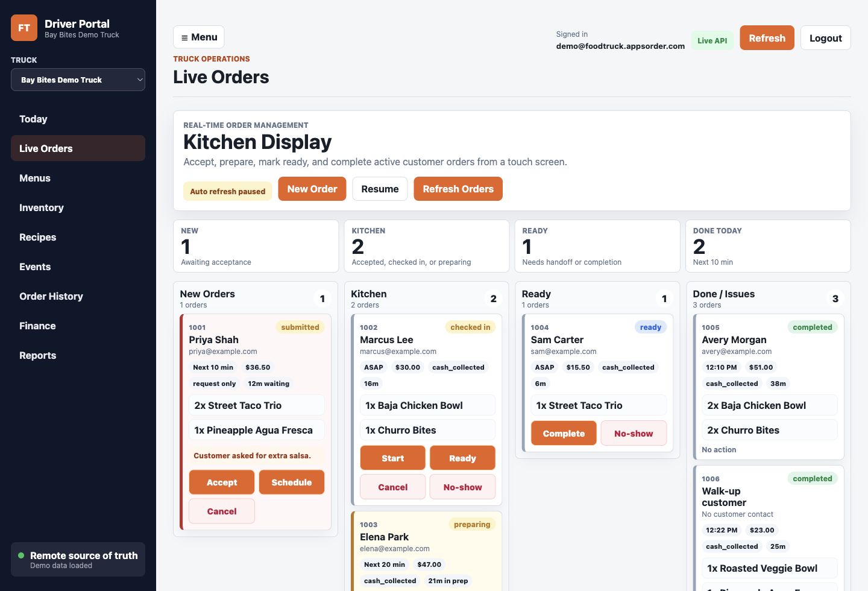Click the New Orders column count badge
868x591 pixels.
[322, 299]
